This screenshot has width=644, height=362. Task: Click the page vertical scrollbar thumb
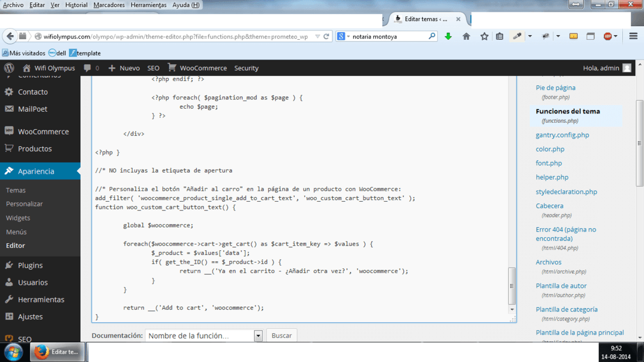639,143
